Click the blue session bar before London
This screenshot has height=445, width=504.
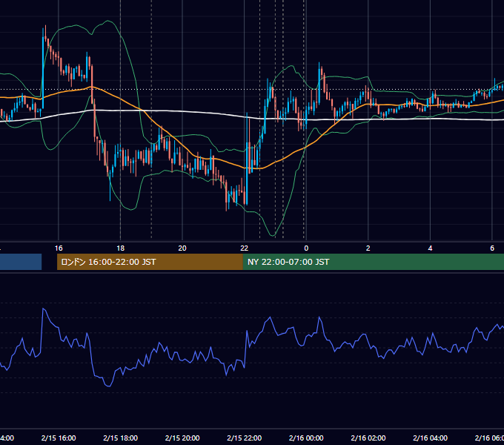point(21,262)
